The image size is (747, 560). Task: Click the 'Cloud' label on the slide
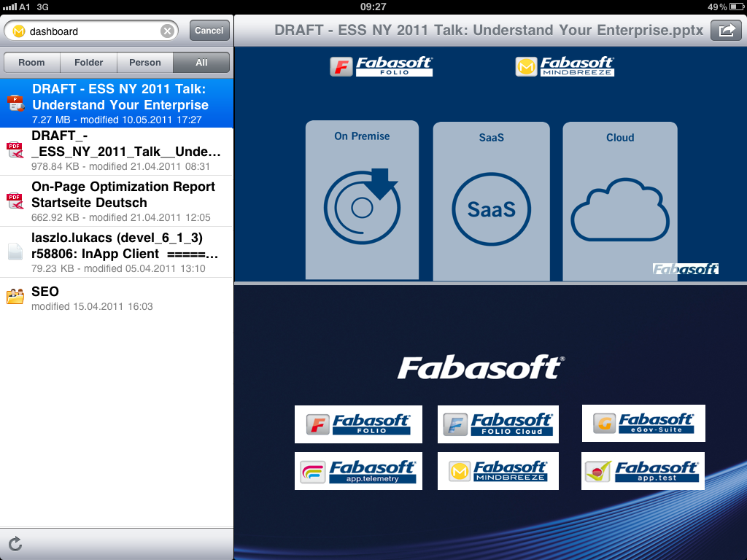(x=620, y=138)
